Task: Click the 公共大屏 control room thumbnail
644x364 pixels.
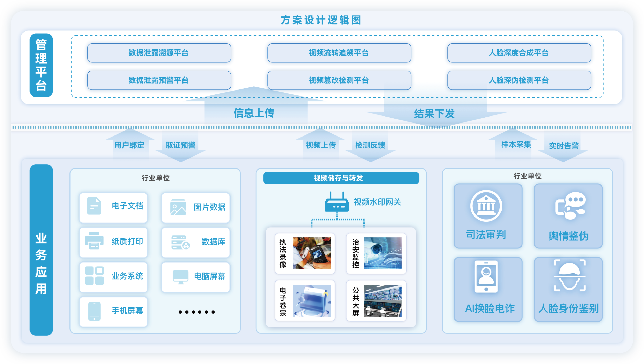Action: pos(383,301)
